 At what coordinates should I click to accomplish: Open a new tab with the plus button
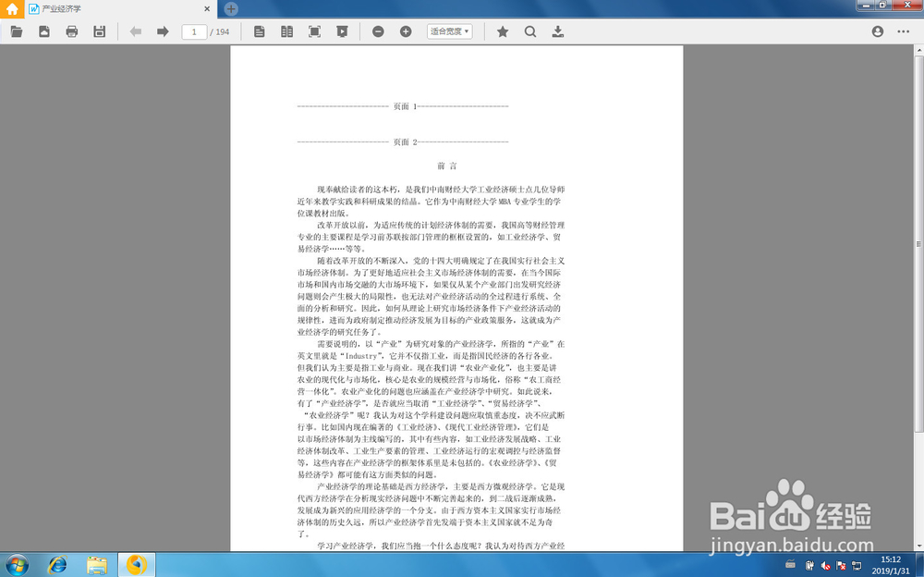click(229, 8)
